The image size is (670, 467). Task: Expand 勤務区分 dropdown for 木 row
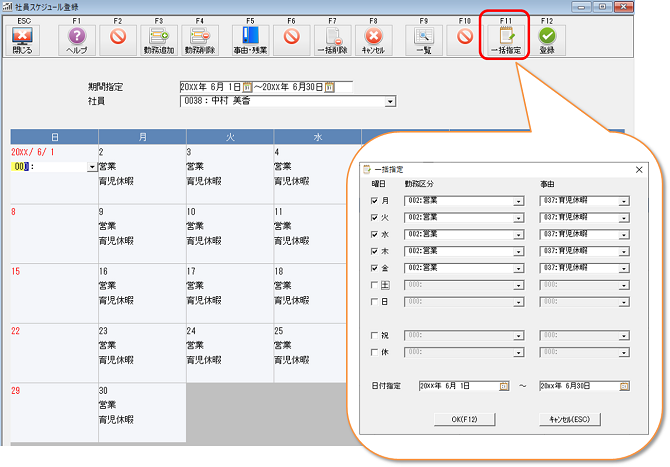coord(518,252)
